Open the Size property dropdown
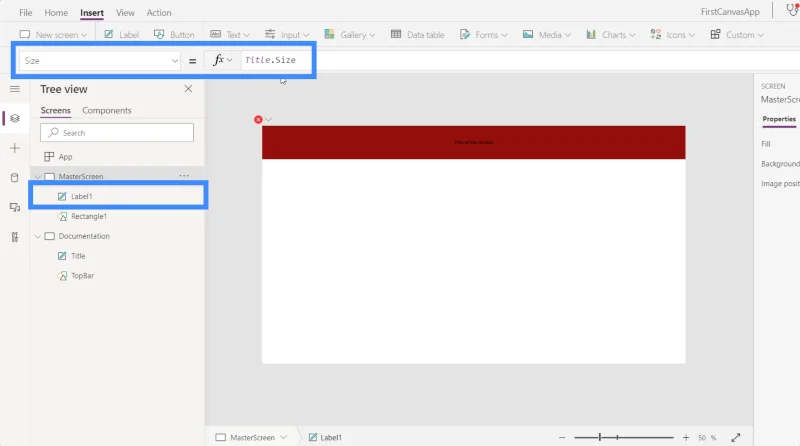800x446 pixels. (x=99, y=61)
